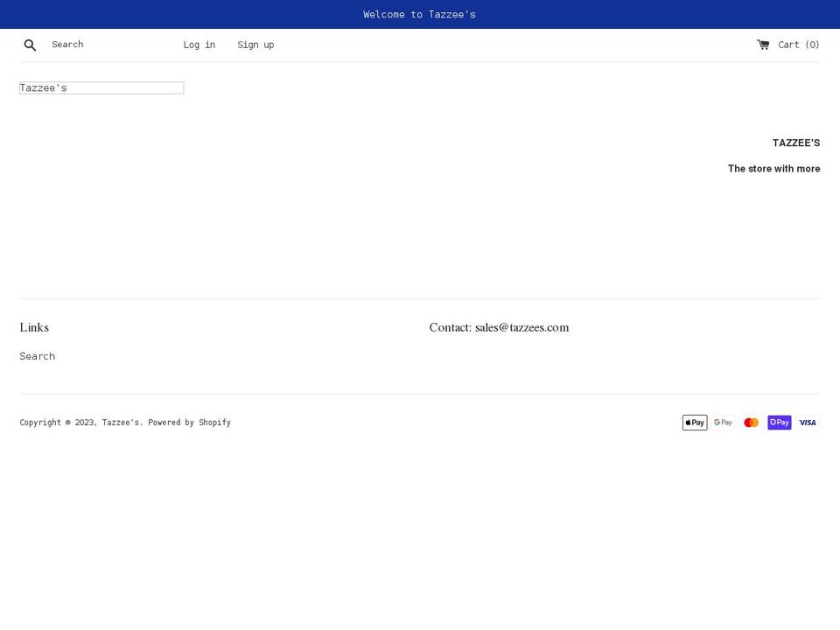Click the Mastercard payment icon
The width and height of the screenshot is (840, 630).
click(751, 423)
